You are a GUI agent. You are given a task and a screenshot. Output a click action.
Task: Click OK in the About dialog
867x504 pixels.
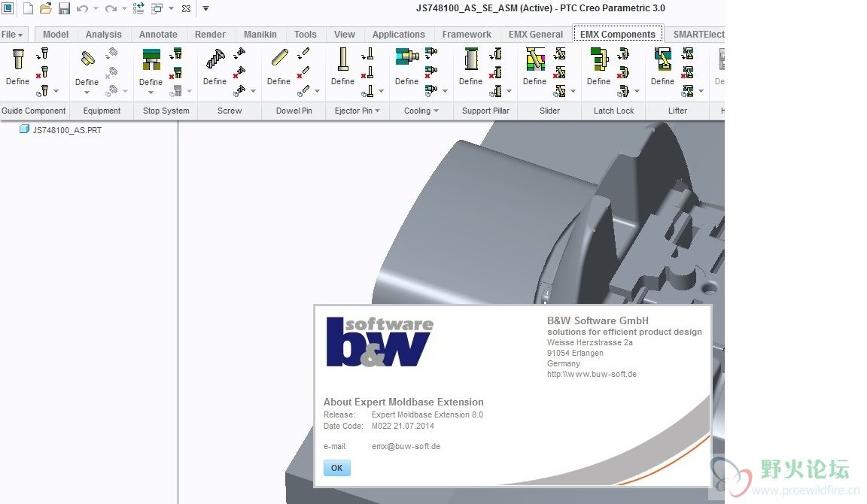pos(336,468)
